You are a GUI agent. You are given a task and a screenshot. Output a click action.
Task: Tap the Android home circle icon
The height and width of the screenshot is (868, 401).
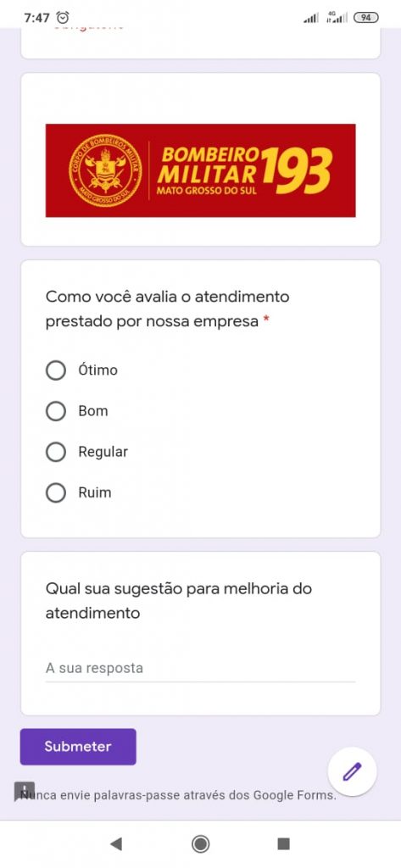tap(200, 843)
